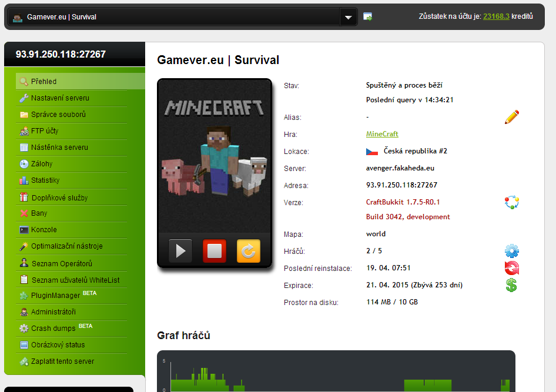Image resolution: width=556 pixels, height=392 pixels.
Task: Click the picture icon for Obrázkový status
Action: [24, 345]
